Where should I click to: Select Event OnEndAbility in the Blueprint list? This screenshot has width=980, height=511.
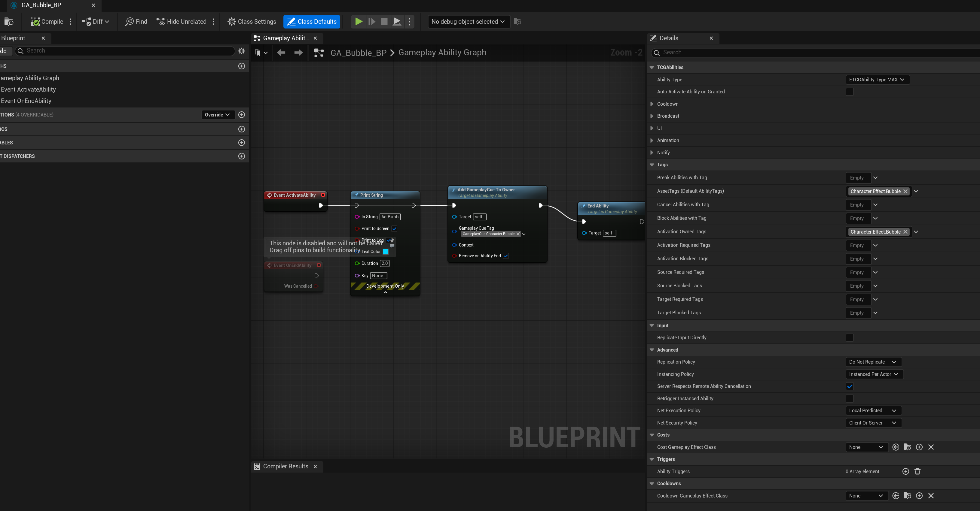tap(26, 101)
